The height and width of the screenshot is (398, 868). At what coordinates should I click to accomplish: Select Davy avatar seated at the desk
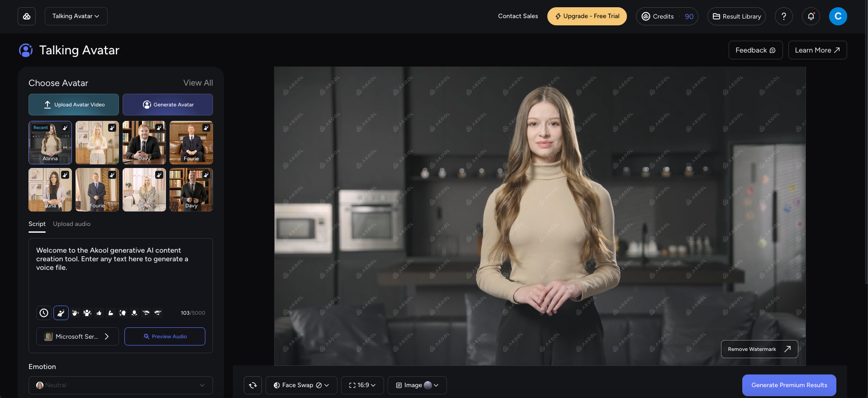pyautogui.click(x=144, y=143)
